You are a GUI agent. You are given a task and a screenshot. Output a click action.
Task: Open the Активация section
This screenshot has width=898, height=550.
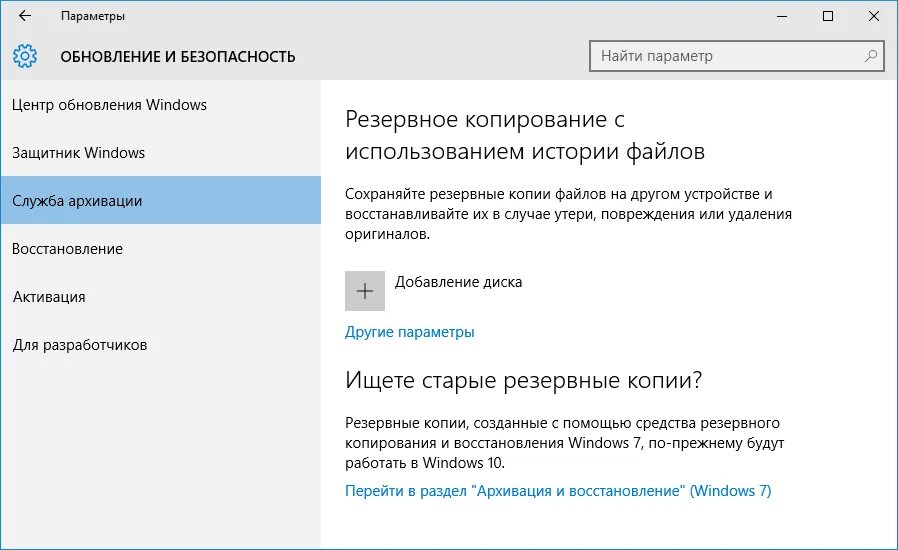click(161, 297)
